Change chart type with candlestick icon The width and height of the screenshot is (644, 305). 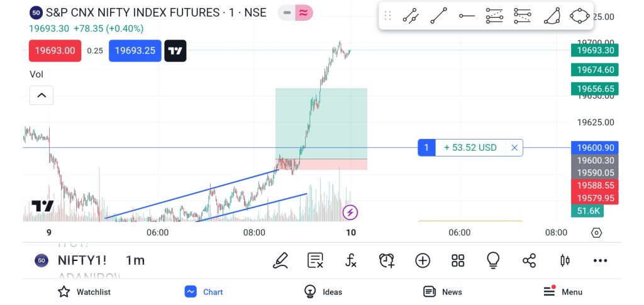click(565, 260)
